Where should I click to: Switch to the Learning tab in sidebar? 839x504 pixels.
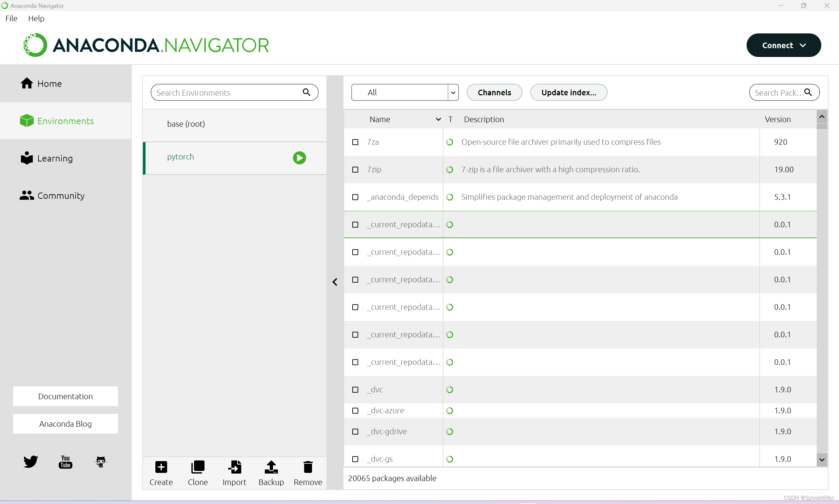pyautogui.click(x=54, y=158)
